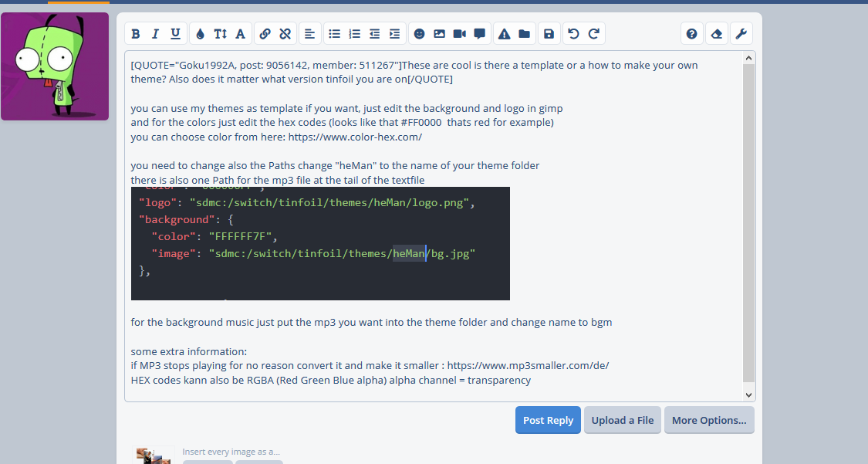Remove link with the unlink icon
Image resolution: width=868 pixels, height=464 pixels.
(285, 34)
